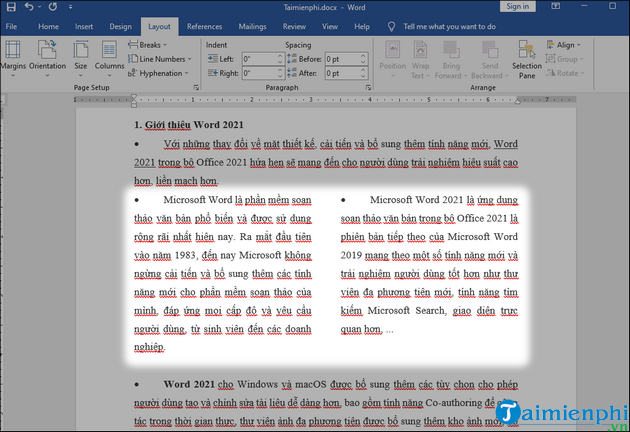
Task: Switch to the Insert tab
Action: point(84,27)
